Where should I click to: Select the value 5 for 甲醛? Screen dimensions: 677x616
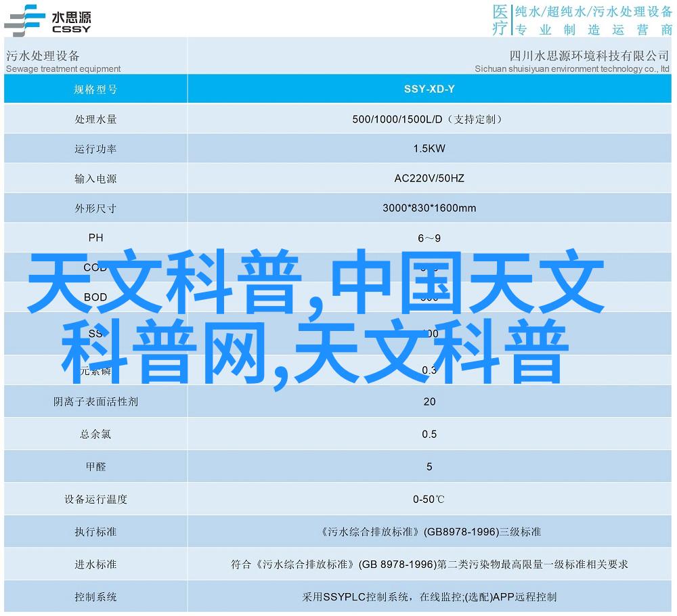click(x=429, y=466)
